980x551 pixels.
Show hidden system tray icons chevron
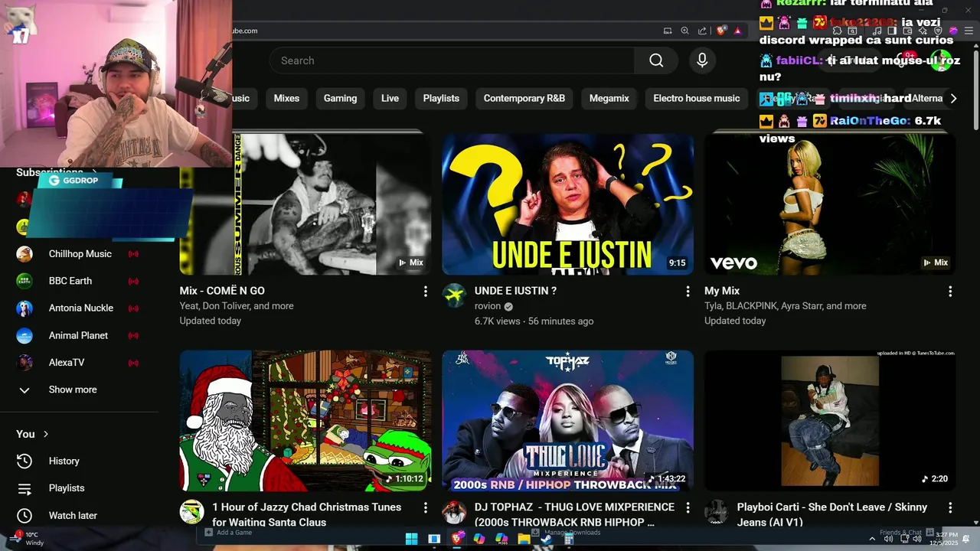click(x=872, y=539)
